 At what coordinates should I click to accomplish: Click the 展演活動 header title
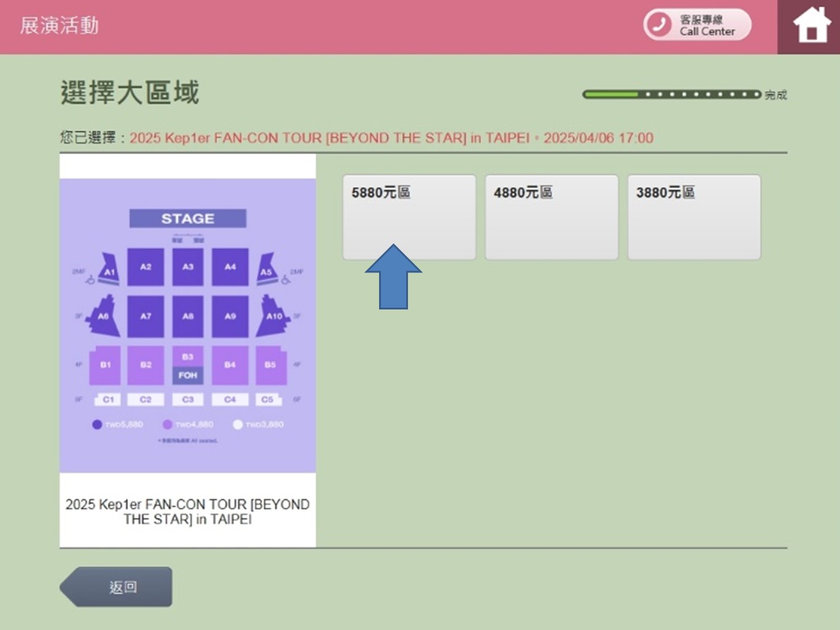click(59, 26)
